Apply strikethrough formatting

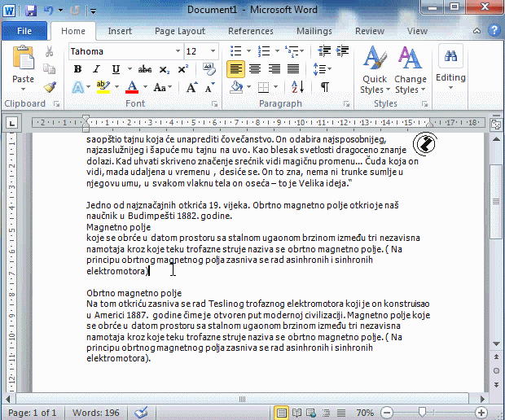tap(145, 69)
